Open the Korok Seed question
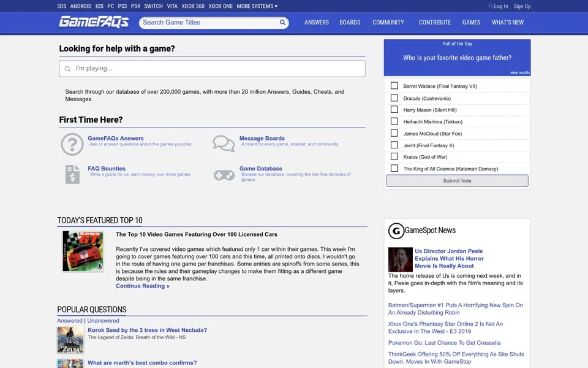 148,330
